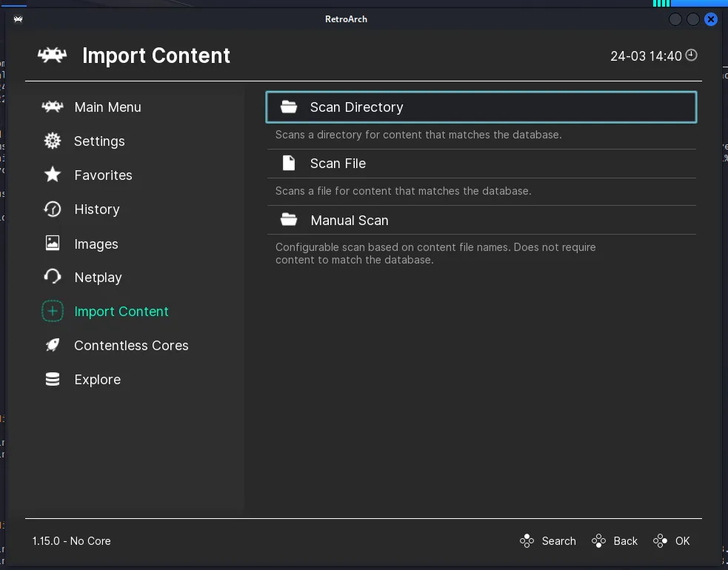
Task: Open the Explore database icon
Action: 53,380
